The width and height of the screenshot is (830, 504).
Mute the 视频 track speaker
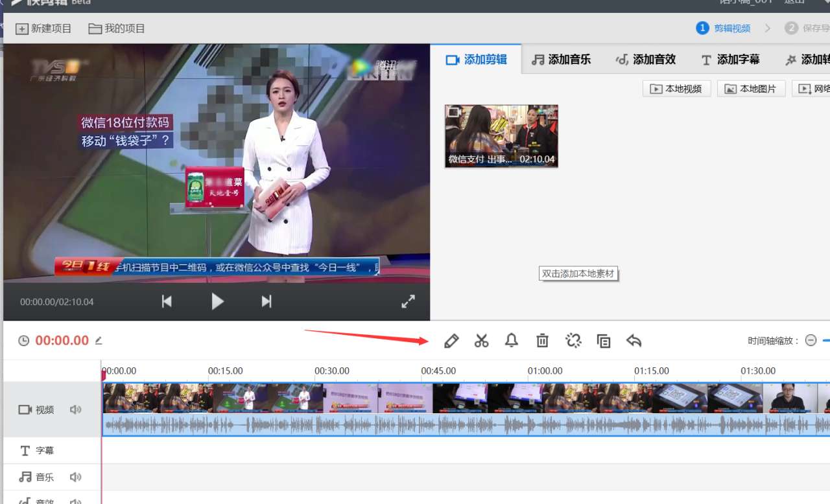point(76,409)
